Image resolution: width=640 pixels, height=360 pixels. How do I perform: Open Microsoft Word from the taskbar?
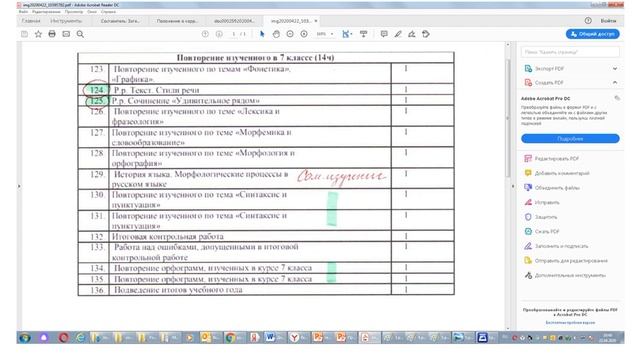(270, 338)
